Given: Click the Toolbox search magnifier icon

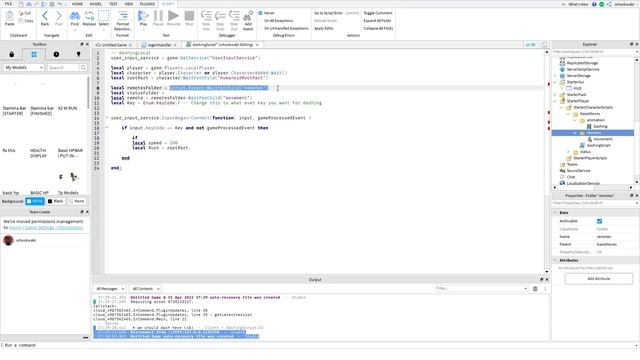Looking at the screenshot, I should 83,67.
